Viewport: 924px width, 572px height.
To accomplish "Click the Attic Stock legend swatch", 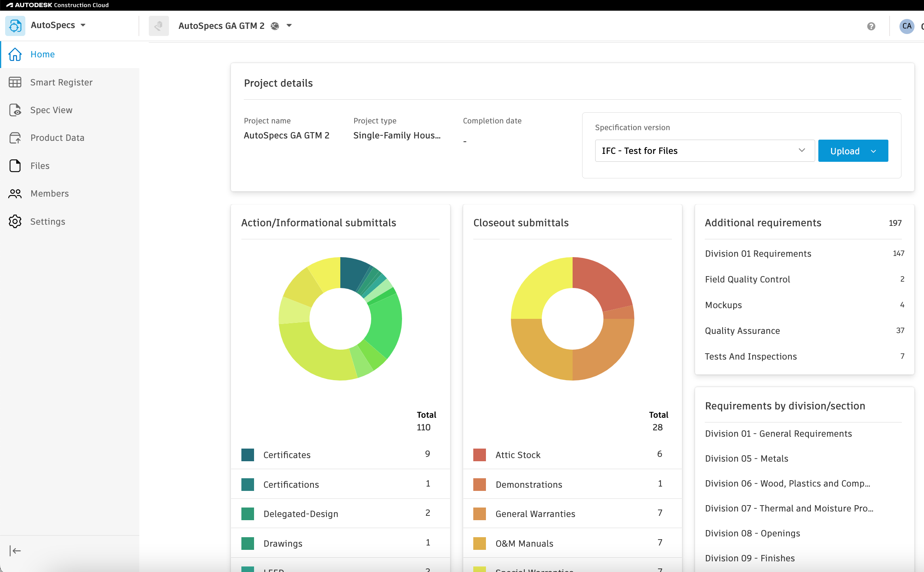I will click(x=480, y=455).
